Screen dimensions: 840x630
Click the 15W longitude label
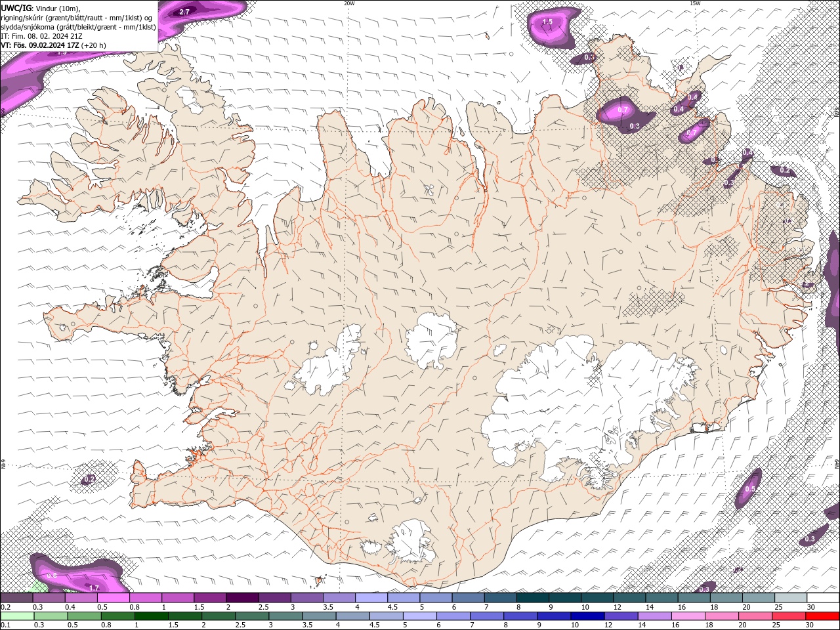[695, 3]
